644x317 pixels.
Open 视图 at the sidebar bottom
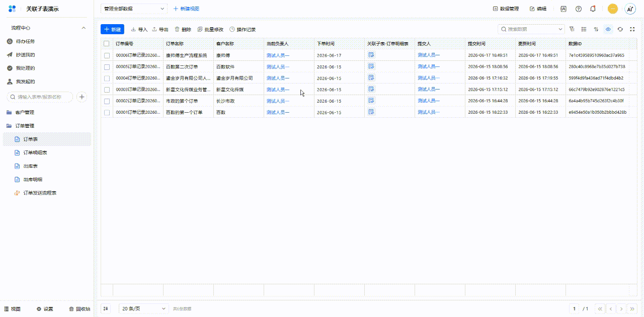[12, 309]
